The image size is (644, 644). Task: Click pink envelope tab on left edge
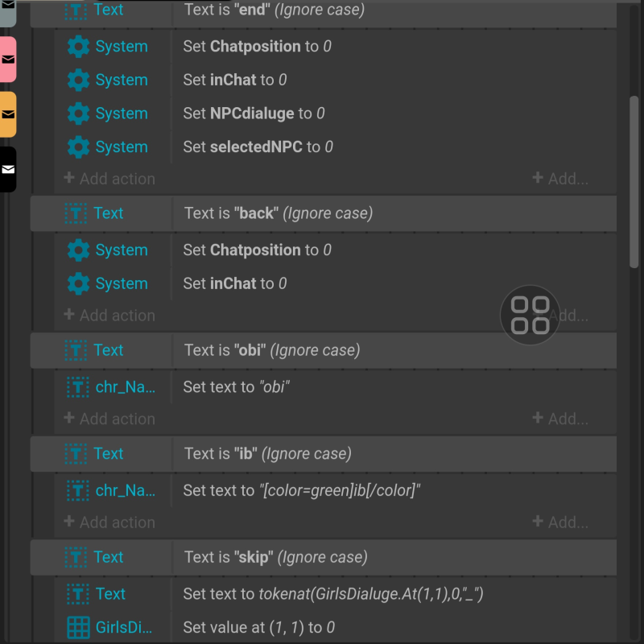pos(8,60)
